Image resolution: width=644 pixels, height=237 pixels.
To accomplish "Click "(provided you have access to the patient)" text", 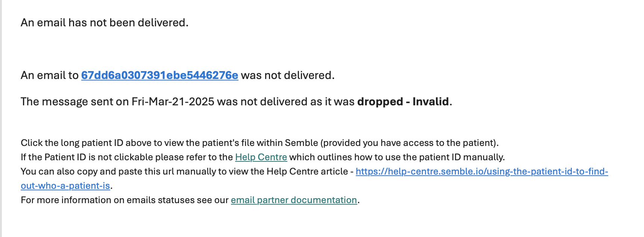I will tap(409, 143).
